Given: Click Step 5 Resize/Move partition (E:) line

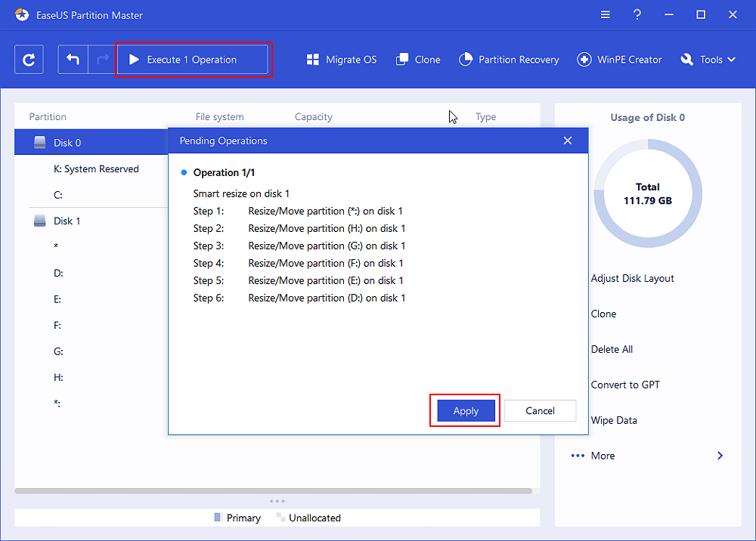Looking at the screenshot, I should pyautogui.click(x=298, y=280).
